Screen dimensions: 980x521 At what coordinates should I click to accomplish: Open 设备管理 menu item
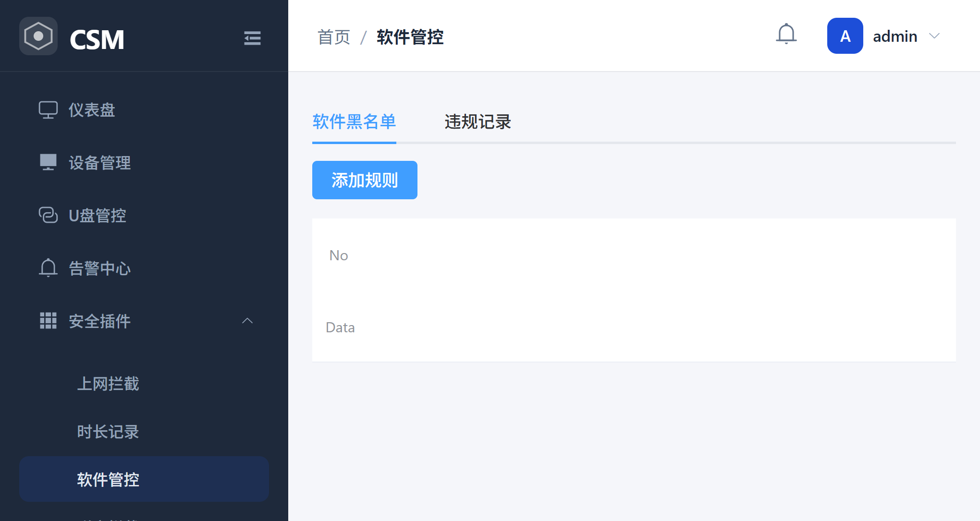click(100, 163)
